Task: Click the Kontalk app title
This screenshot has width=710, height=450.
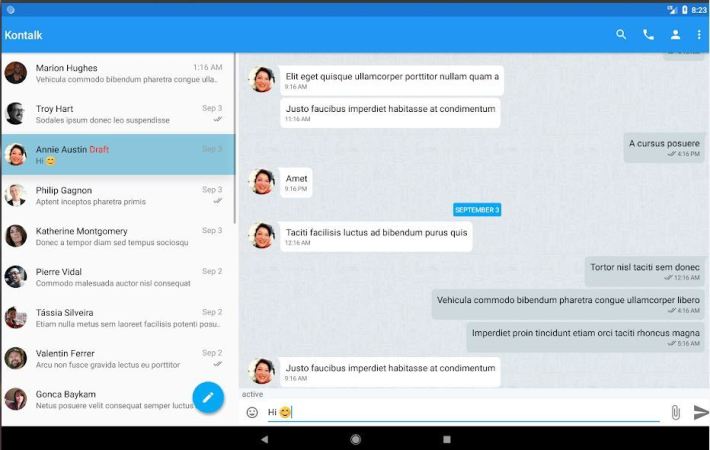Action: pyautogui.click(x=24, y=35)
